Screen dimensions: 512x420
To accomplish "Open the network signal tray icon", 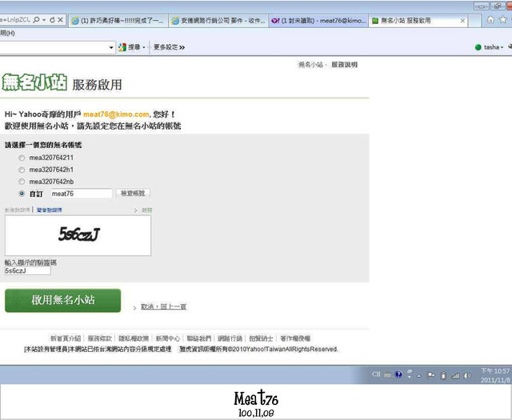I will (455, 376).
